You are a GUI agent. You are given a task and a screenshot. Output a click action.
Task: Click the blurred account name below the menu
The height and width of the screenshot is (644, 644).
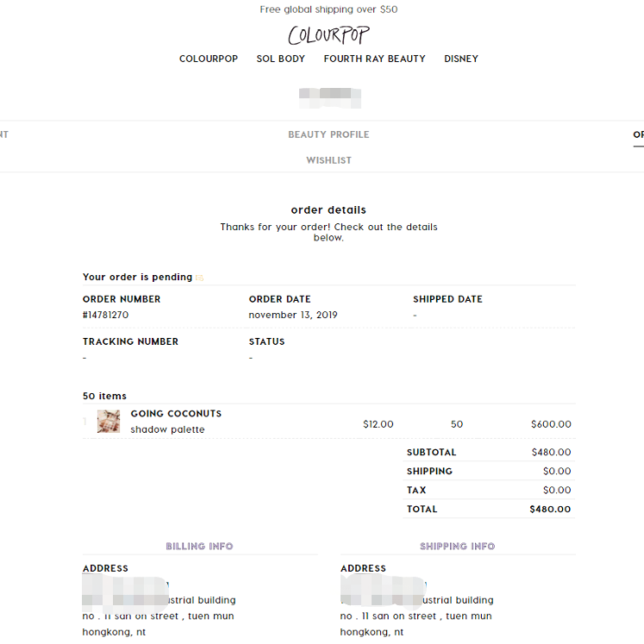pos(328,97)
